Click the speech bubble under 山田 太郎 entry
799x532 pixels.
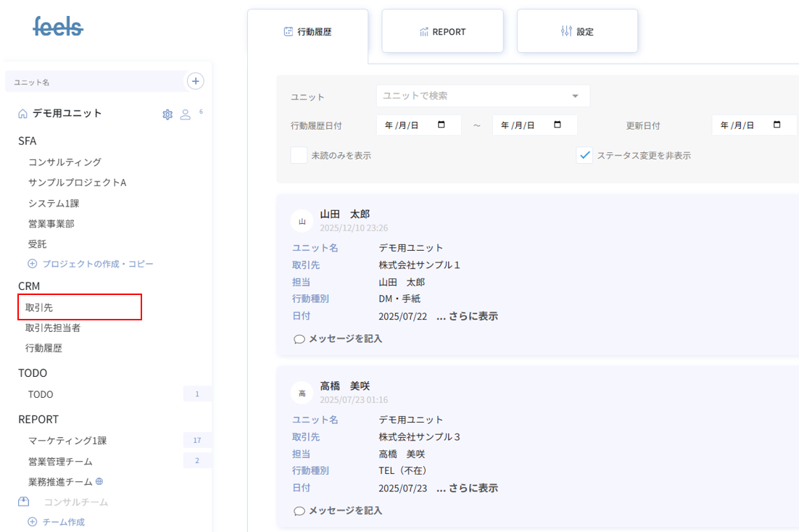pos(299,339)
